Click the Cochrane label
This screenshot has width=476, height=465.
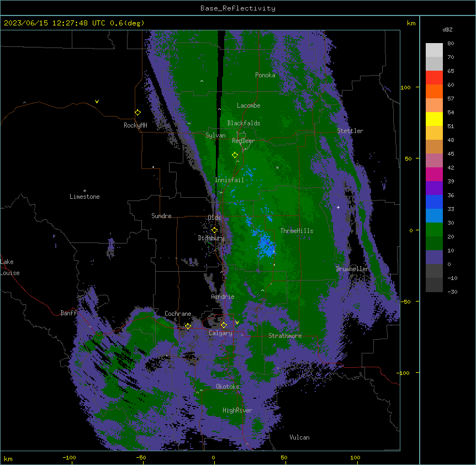pos(178,314)
